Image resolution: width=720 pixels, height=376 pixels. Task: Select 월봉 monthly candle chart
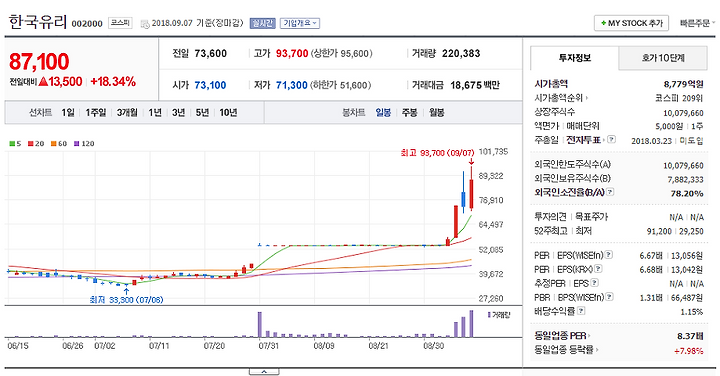click(436, 112)
